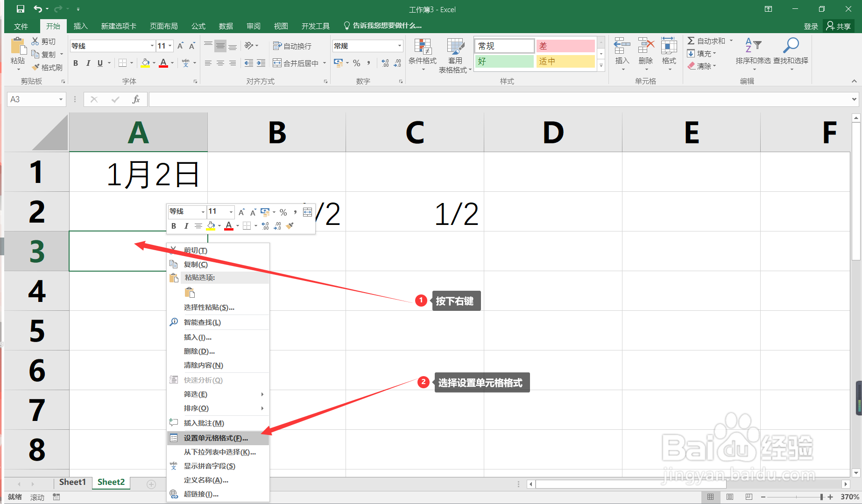
Task: Save the workbook with the floppy icon
Action: [20, 9]
